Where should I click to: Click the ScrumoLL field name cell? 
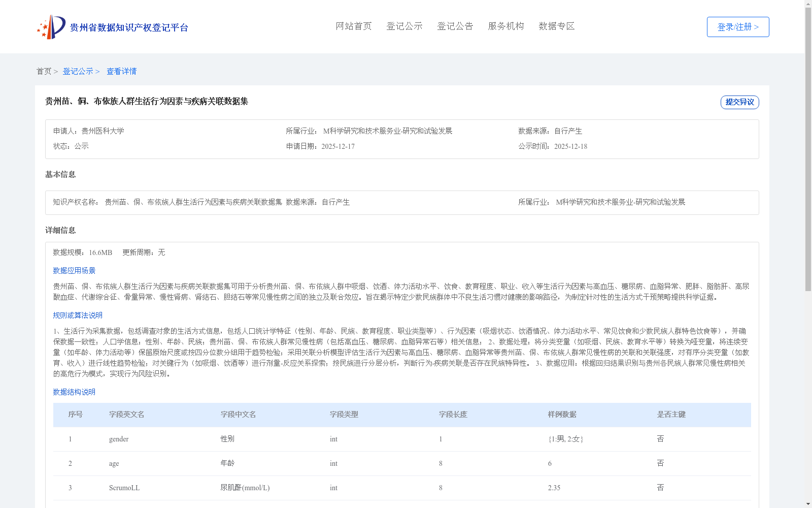(x=124, y=488)
